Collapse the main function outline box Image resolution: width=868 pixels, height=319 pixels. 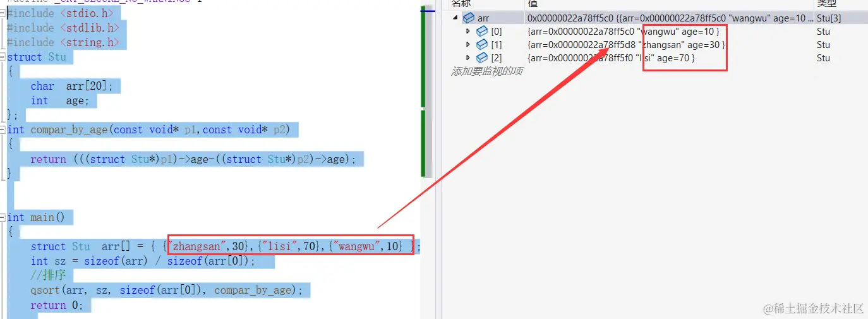pos(3,217)
